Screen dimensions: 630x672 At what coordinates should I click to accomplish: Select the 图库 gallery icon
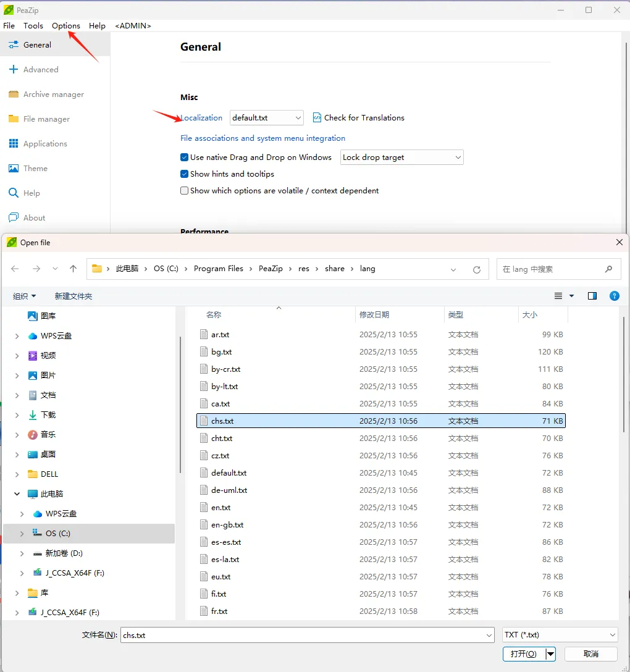(x=33, y=316)
